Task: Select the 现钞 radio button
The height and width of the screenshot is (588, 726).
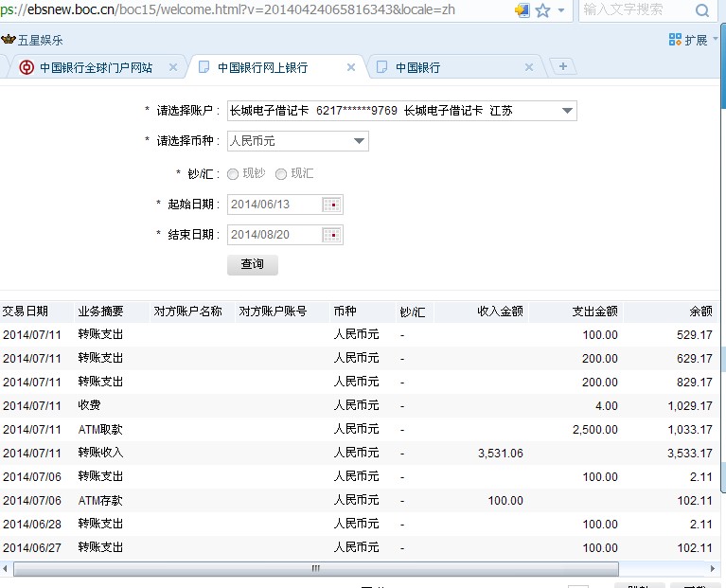Action: [233, 174]
